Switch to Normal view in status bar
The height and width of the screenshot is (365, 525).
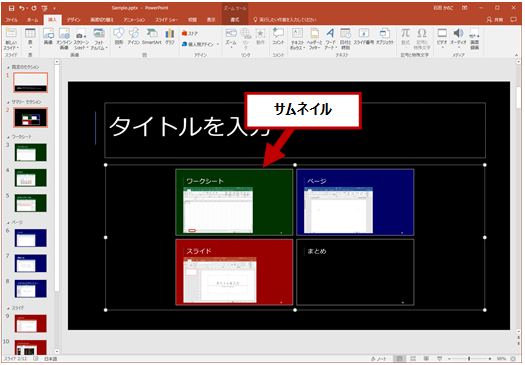(x=399, y=359)
